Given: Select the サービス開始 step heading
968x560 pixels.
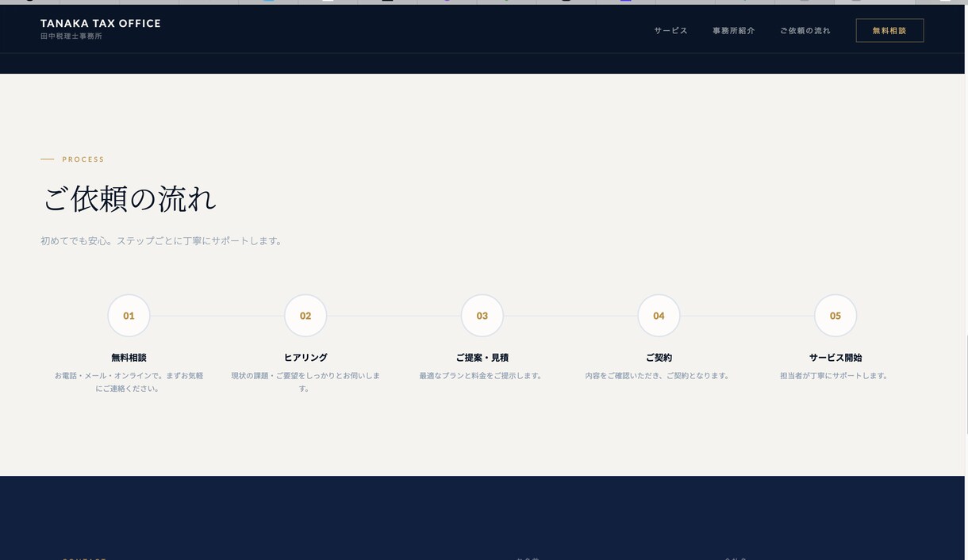Looking at the screenshot, I should click(x=835, y=358).
